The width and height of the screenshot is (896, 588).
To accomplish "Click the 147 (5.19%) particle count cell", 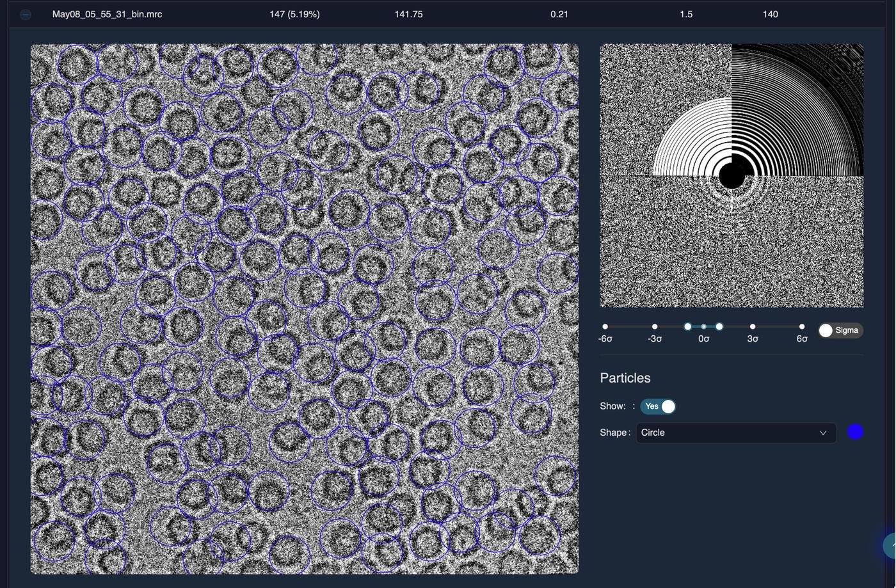I will click(294, 14).
